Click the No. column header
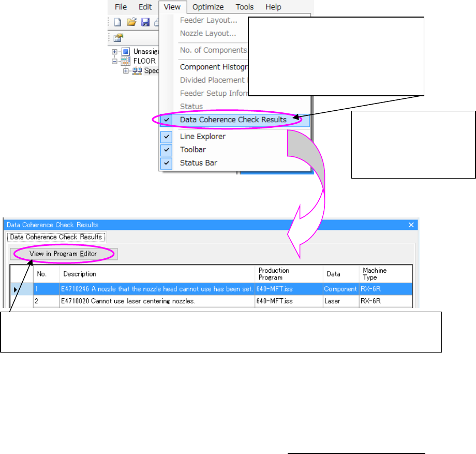Image resolution: width=476 pixels, height=454 pixels. pos(46,274)
